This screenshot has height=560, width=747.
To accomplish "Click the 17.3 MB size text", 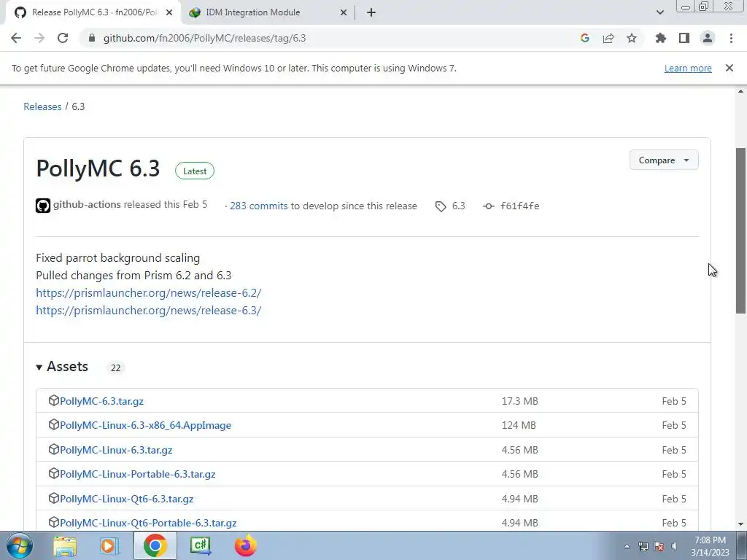I will 519,401.
